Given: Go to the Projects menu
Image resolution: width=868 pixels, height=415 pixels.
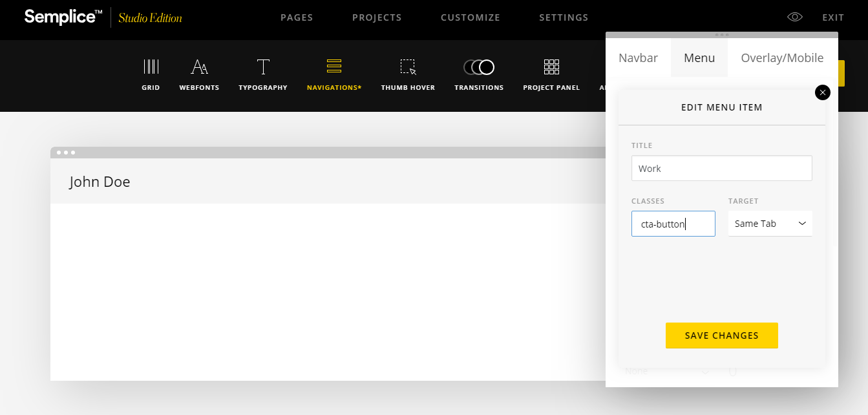Looking at the screenshot, I should [377, 17].
